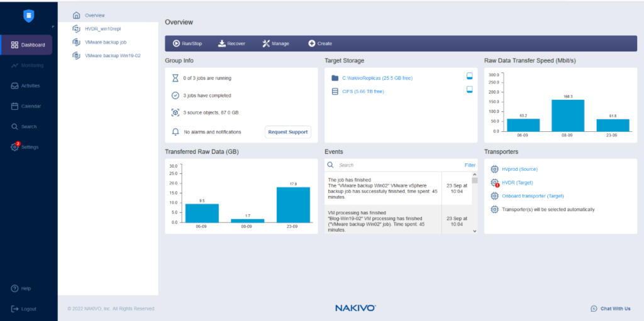Image resolution: width=644 pixels, height=321 pixels.
Task: Click the 08-09 bar in Raw Data Transfer Speed
Action: pos(568,116)
